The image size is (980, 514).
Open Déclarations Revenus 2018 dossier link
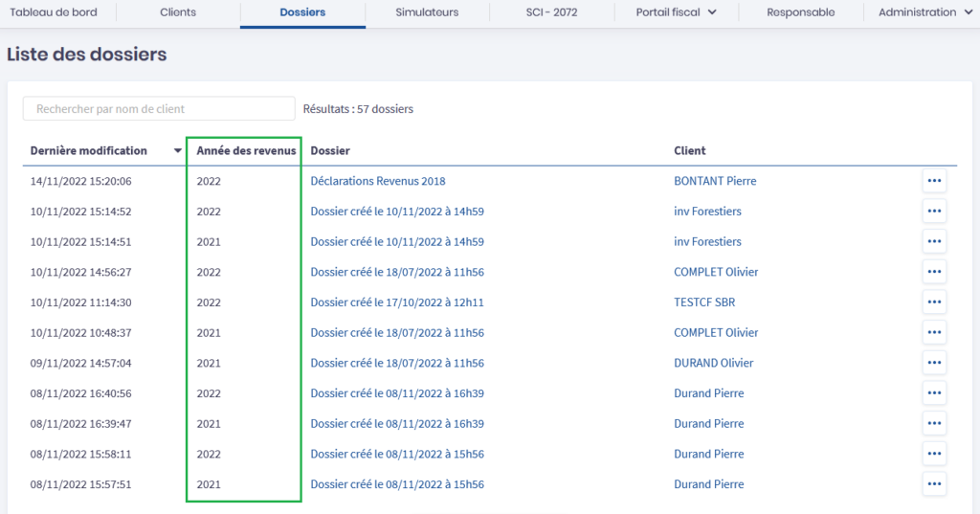point(378,181)
